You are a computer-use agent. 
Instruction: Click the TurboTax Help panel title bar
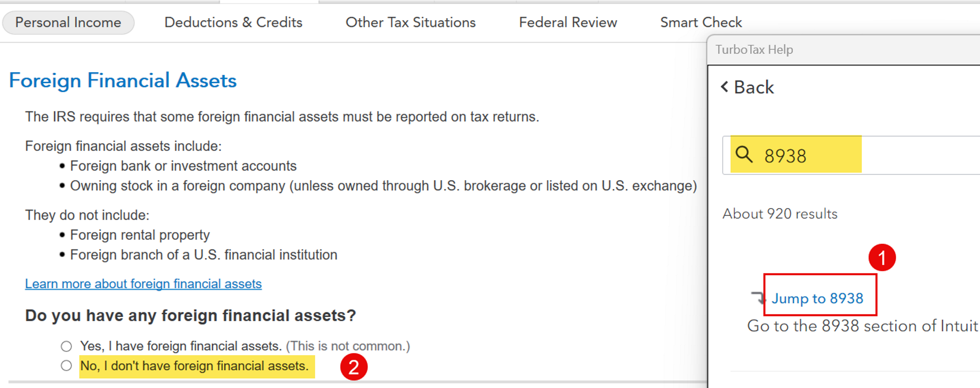click(844, 50)
